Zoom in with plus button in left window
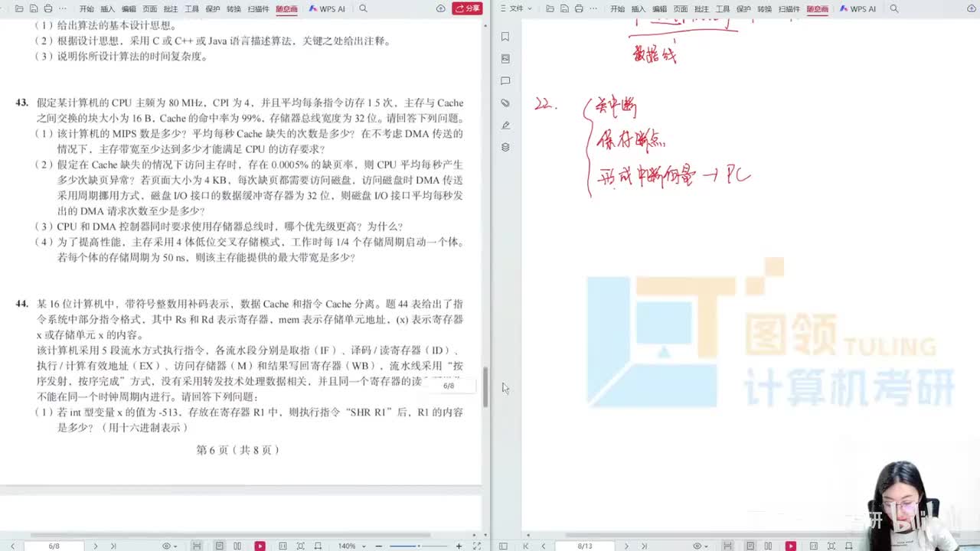This screenshot has width=980, height=551. coord(459,546)
